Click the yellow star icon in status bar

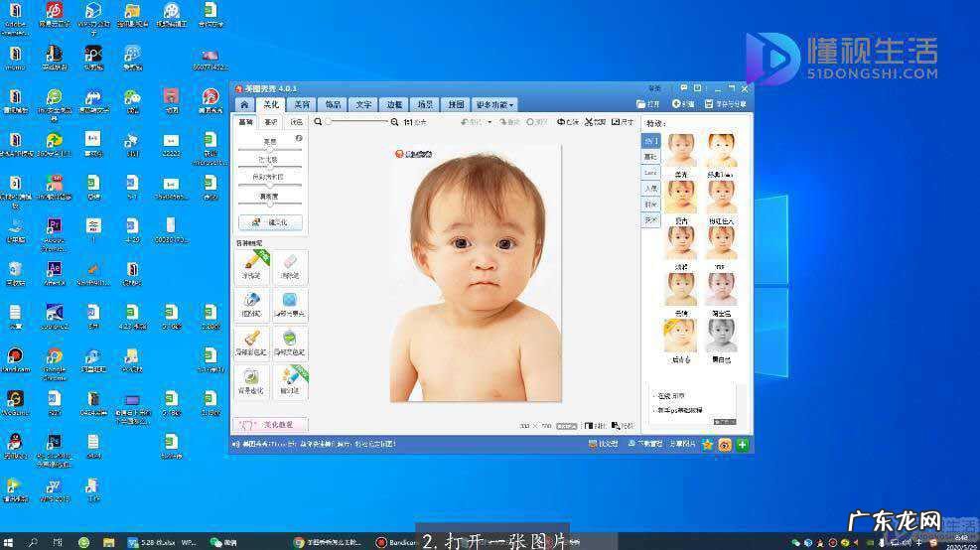coord(708,445)
